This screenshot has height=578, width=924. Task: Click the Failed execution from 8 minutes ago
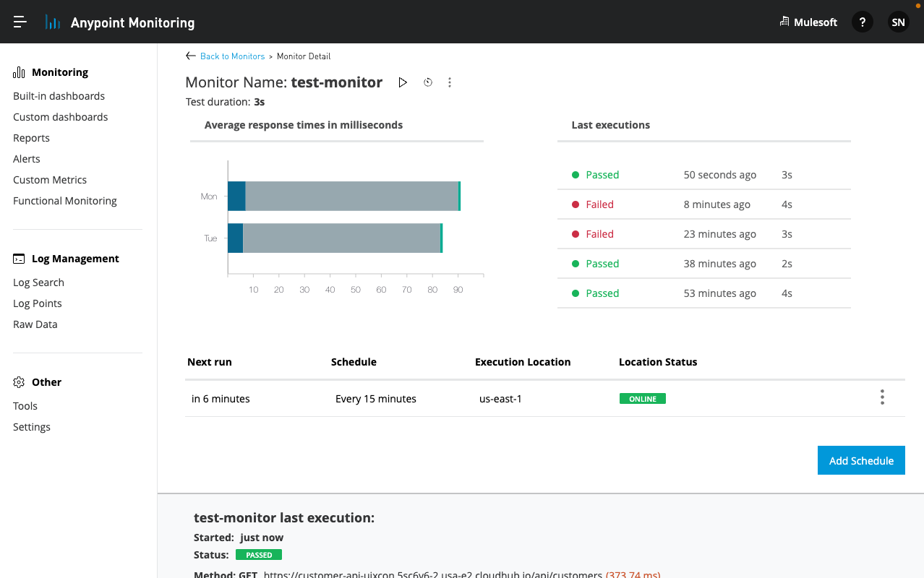(x=601, y=204)
